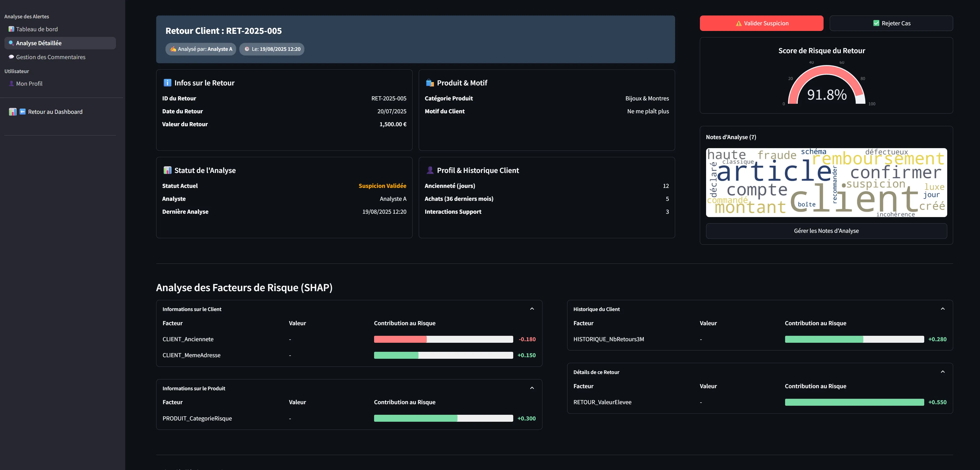Click Ne me plaît plus motif value
The image size is (980, 470).
point(648,111)
